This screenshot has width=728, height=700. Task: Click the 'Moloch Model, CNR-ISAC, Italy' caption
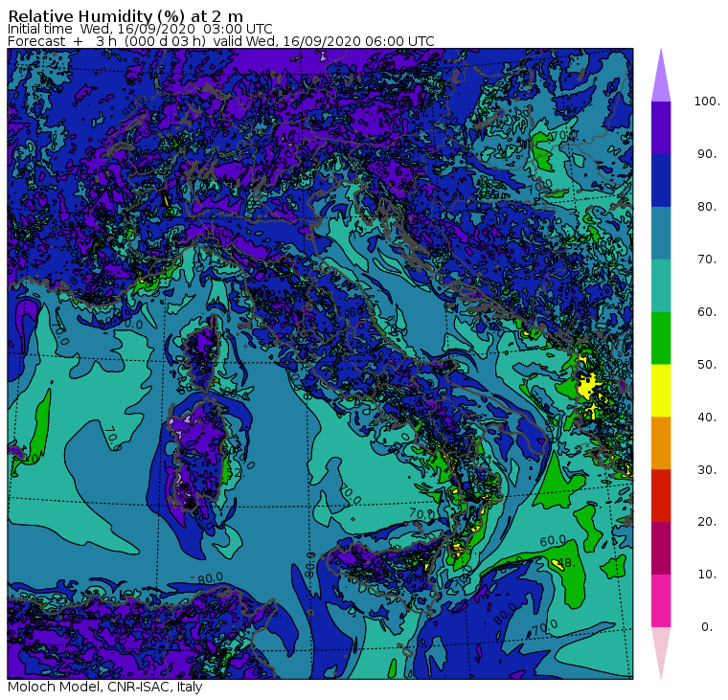[x=105, y=687]
